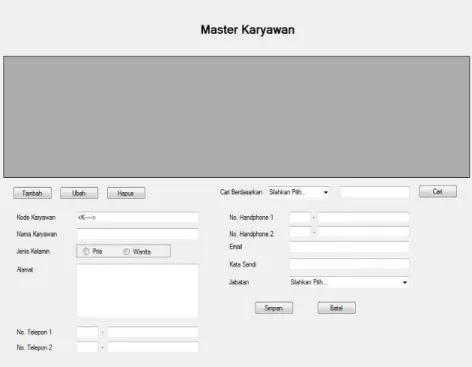Click the Nama Karyawan field
The width and height of the screenshot is (472, 367).
[x=137, y=234]
